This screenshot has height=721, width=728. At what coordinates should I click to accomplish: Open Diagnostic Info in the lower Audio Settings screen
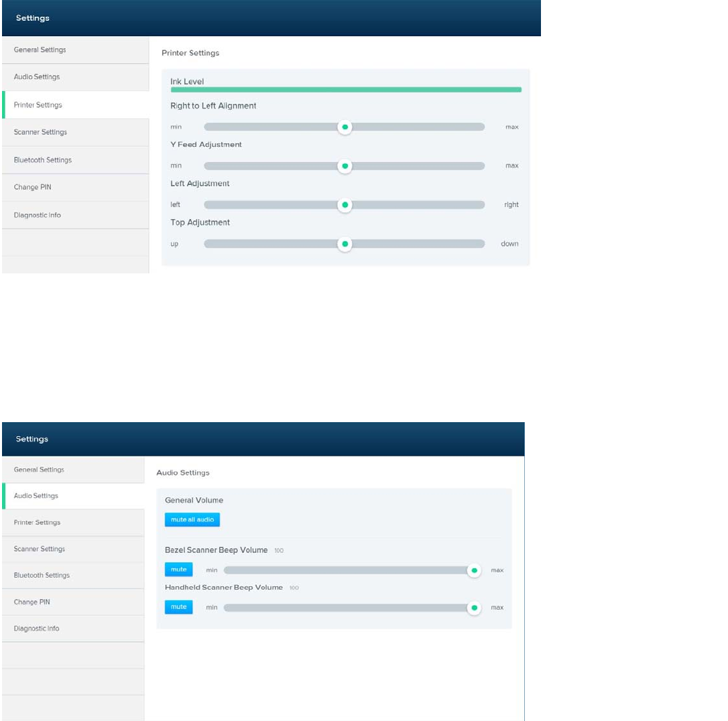click(x=73, y=629)
